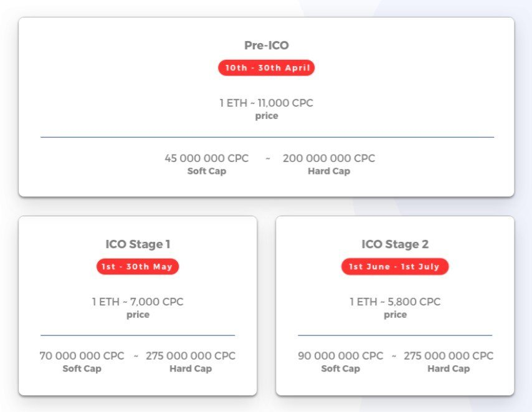The height and width of the screenshot is (412, 532).
Task: Click the ICO Stage 1 heading
Action: point(138,244)
